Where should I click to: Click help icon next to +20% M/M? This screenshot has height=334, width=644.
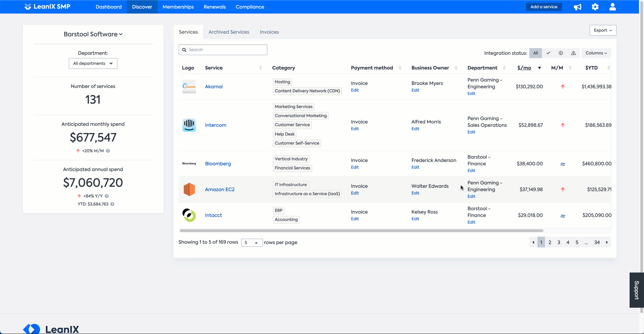(108, 151)
